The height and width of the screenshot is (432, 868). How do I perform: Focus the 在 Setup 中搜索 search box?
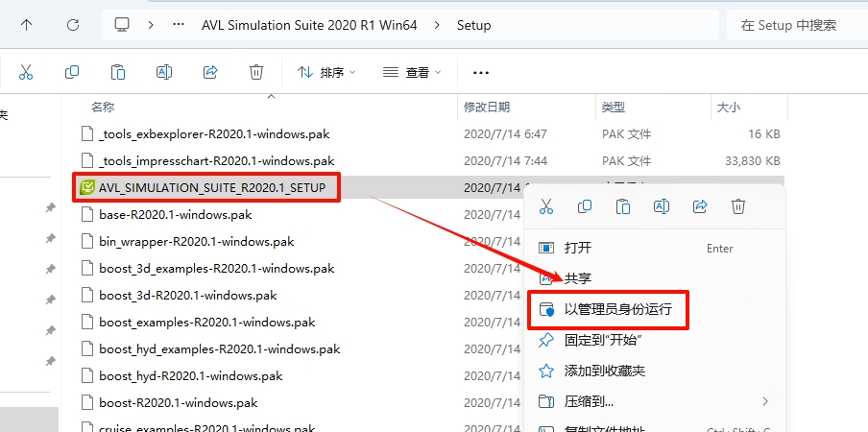pyautogui.click(x=797, y=25)
